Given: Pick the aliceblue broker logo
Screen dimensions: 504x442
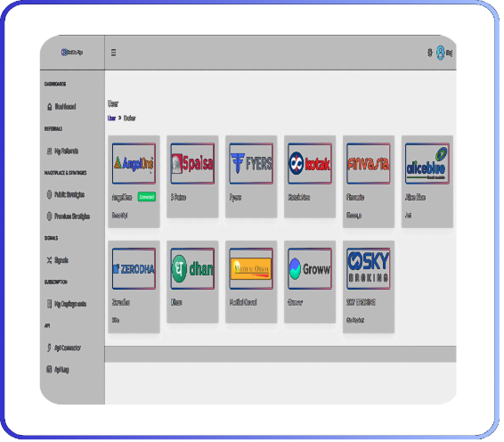Looking at the screenshot, I should tap(427, 163).
